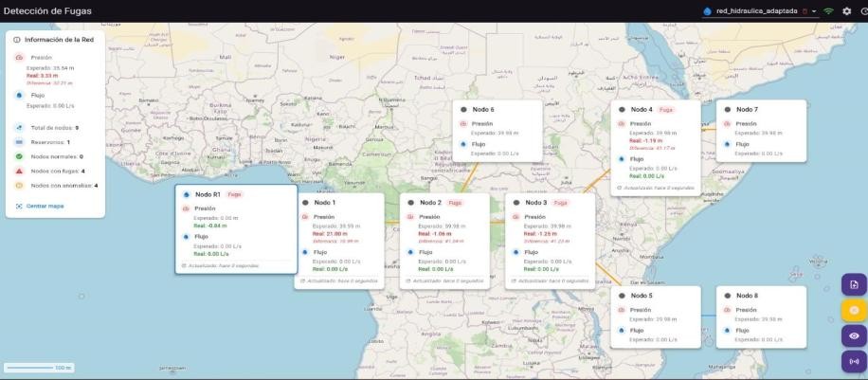Image resolution: width=868 pixels, height=380 pixels.
Task: Click the purple broadcast signal floating button
Action: [853, 361]
